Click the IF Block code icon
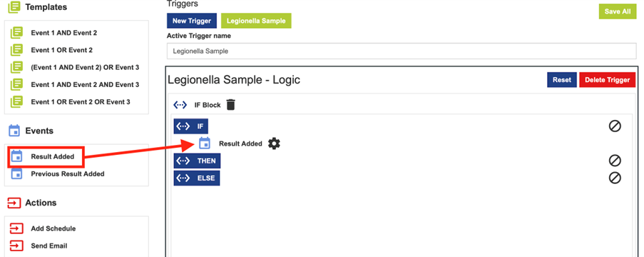The width and height of the screenshot is (644, 257). coord(180,105)
